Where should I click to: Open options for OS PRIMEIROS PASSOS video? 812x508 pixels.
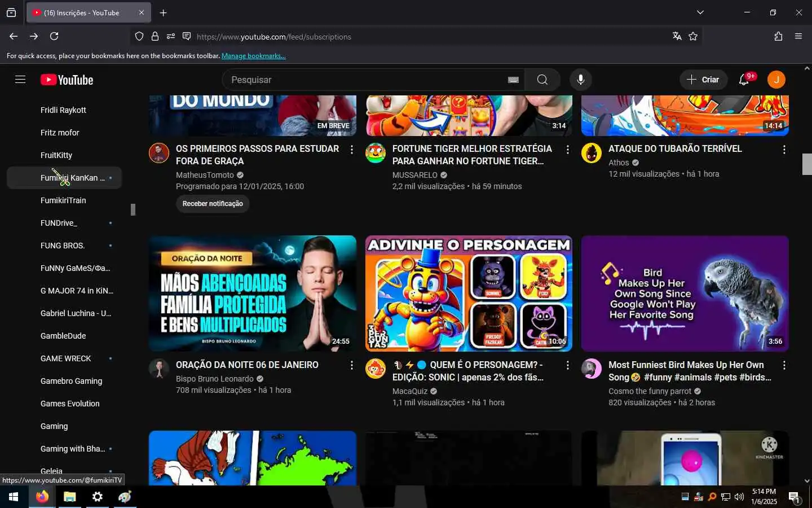point(352,150)
